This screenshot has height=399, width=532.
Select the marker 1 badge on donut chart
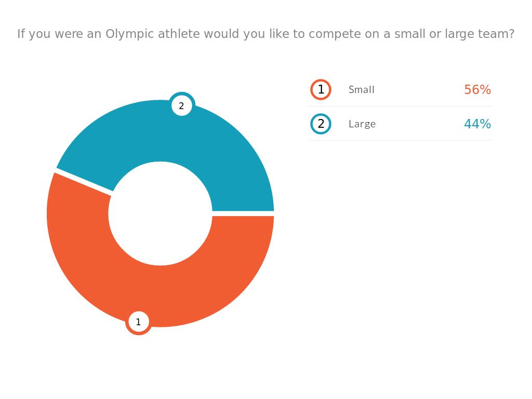(138, 322)
